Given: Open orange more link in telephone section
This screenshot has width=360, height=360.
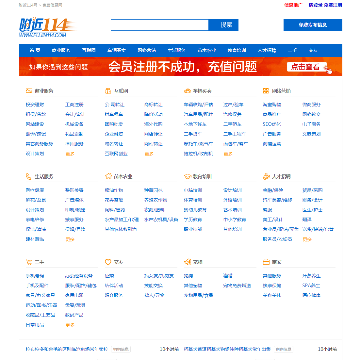Looking at the screenshot, I should coord(70,239).
